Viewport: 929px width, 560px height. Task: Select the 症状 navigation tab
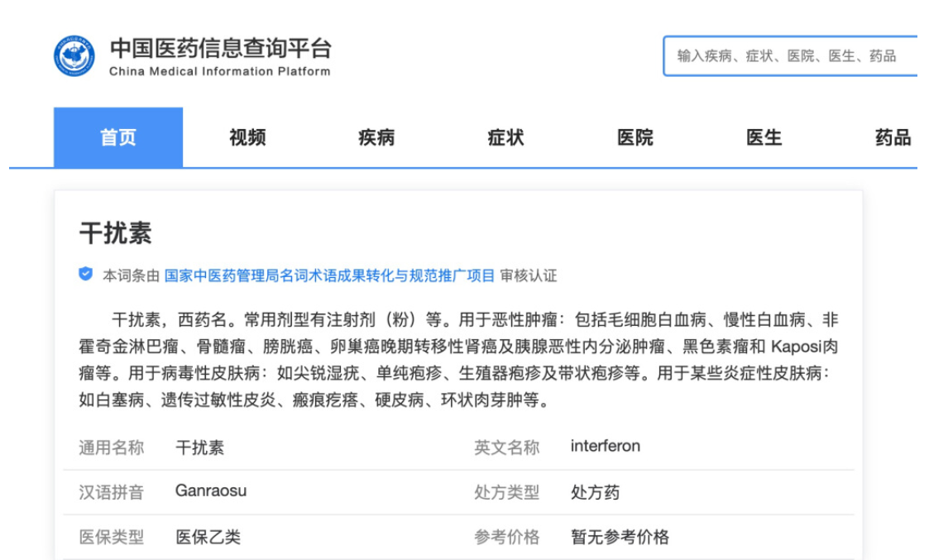(505, 138)
